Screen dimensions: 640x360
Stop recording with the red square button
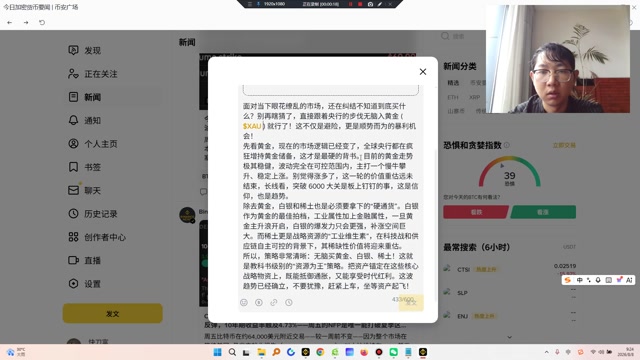point(360,4)
